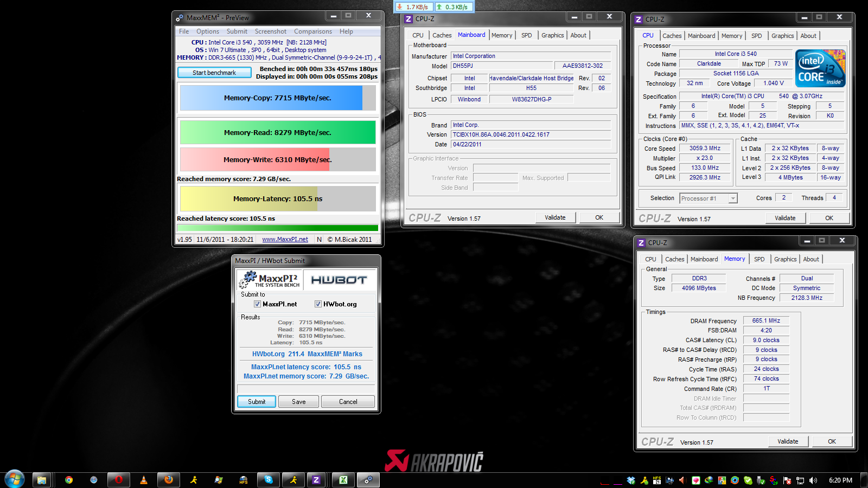Open the network connection tray icon
868x488 pixels.
800,480
